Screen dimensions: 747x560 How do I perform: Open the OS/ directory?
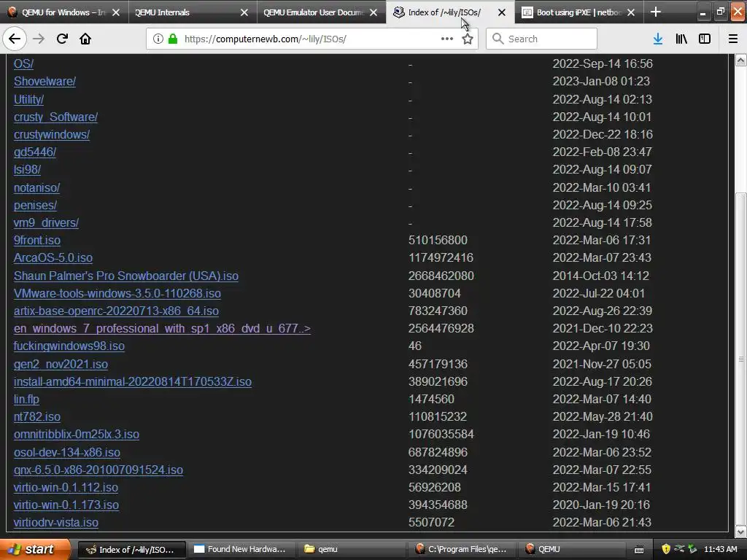23,64
